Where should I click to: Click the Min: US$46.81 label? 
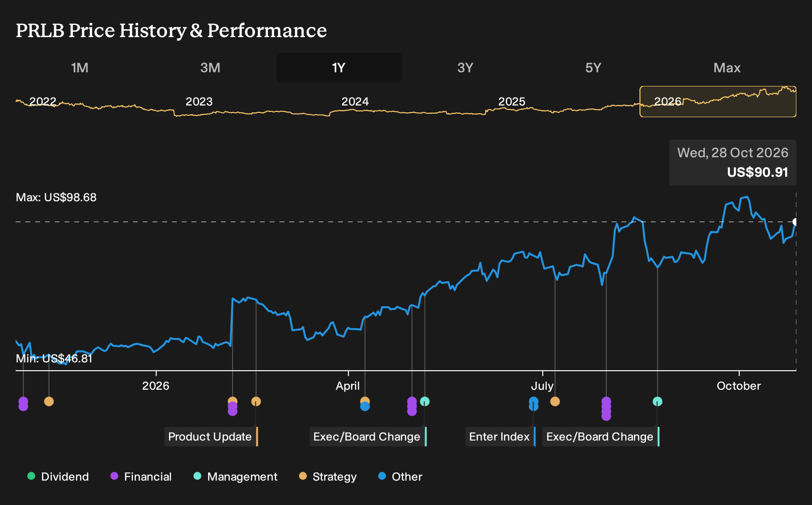pyautogui.click(x=54, y=358)
